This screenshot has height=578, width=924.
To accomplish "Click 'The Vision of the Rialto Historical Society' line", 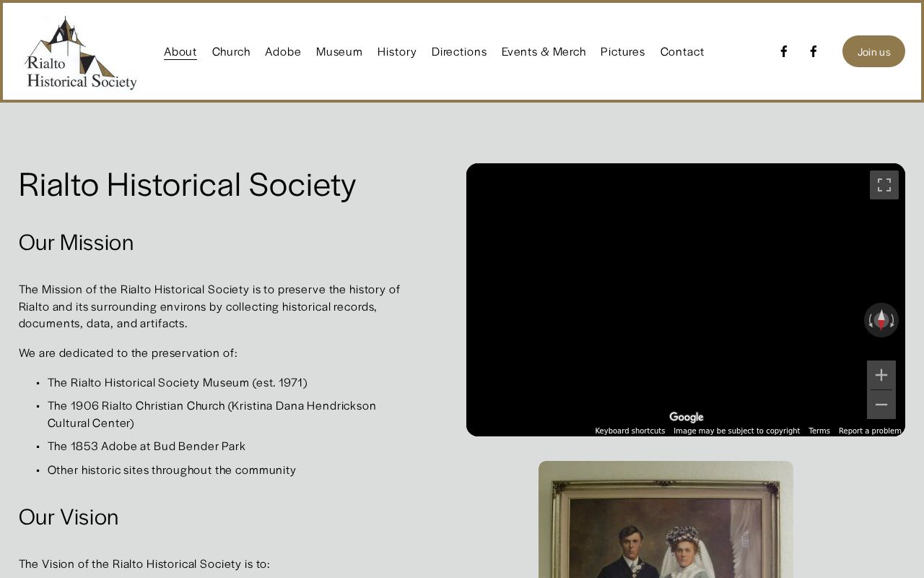I will pos(144,564).
